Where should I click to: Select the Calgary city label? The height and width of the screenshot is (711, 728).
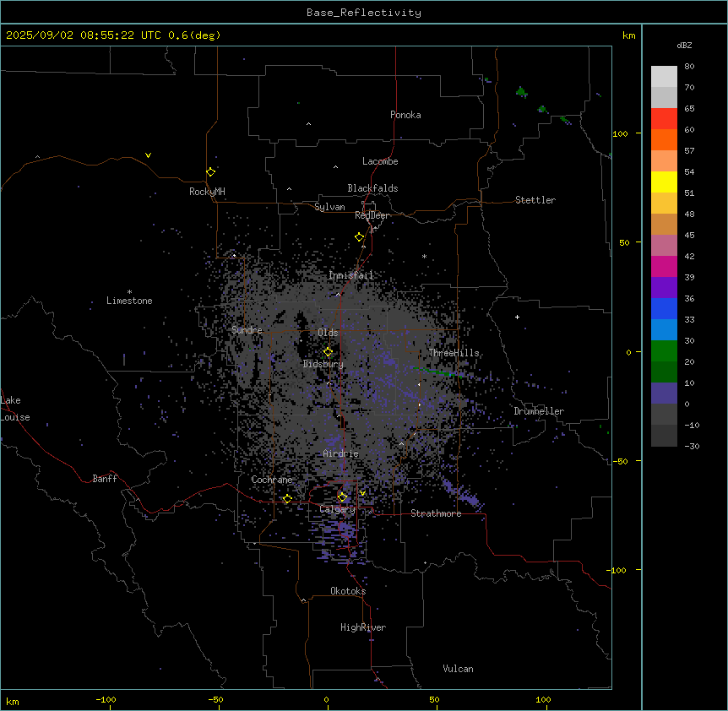(337, 509)
